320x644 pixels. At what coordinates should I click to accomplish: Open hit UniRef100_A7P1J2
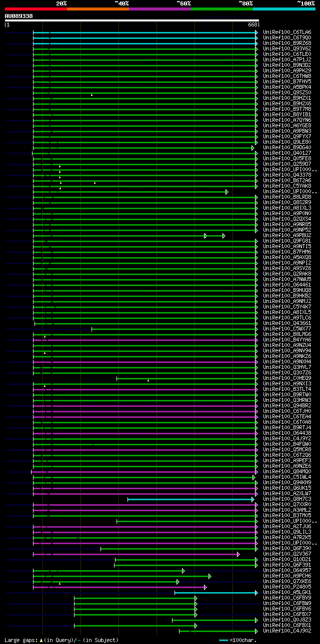pyautogui.click(x=287, y=59)
